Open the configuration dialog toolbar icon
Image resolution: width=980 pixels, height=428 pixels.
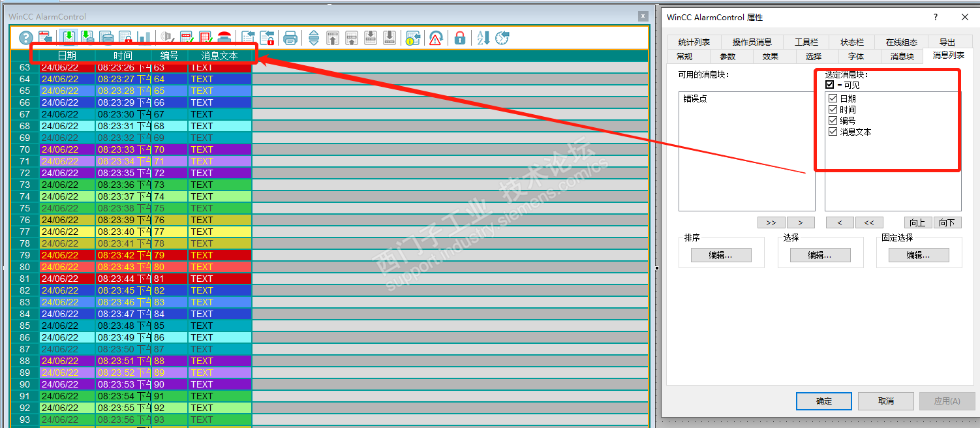(45, 38)
